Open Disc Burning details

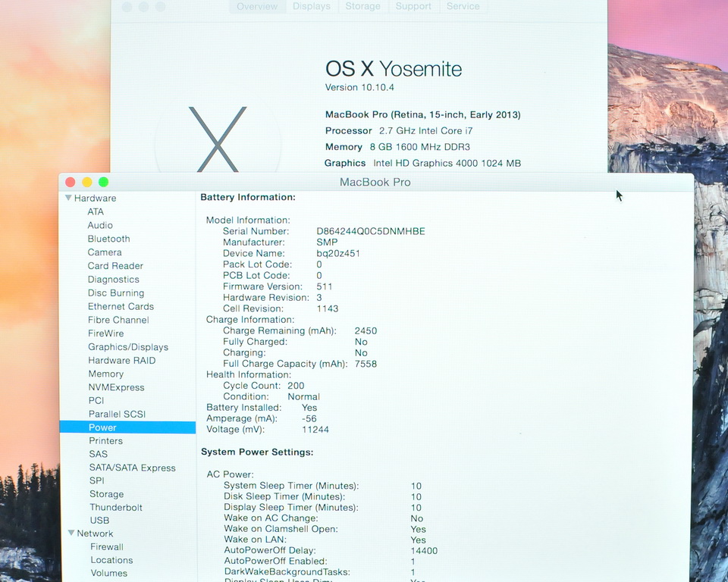116,293
